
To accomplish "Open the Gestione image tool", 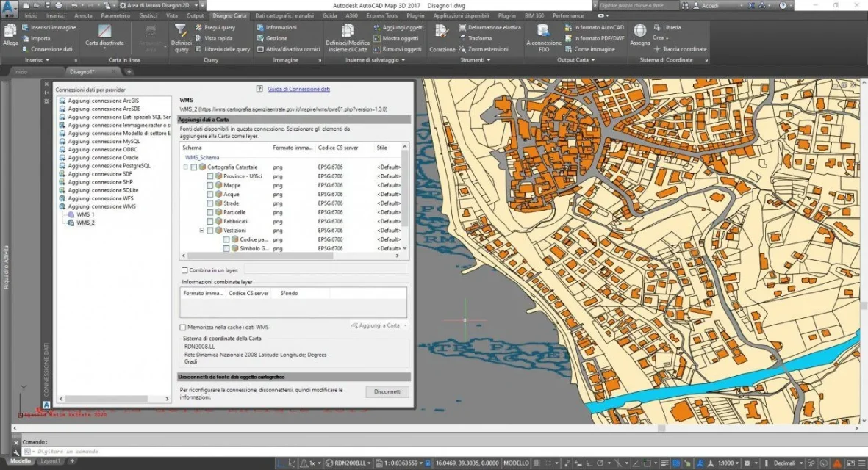I will [271, 38].
